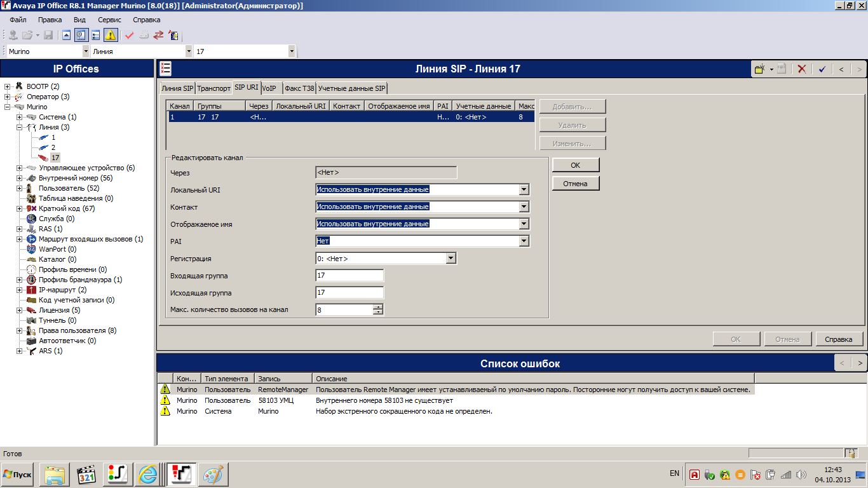Click the list icon beside the Линия SIP title

point(165,69)
